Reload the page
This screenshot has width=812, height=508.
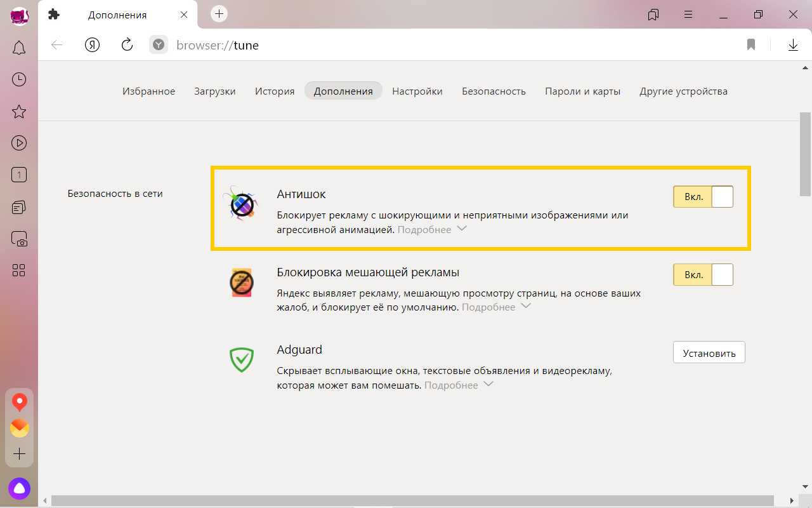click(x=127, y=44)
